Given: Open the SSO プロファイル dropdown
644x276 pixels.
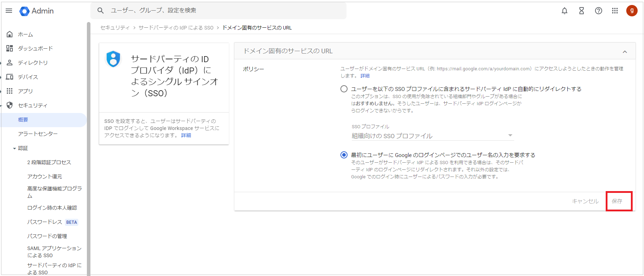Looking at the screenshot, I should click(x=433, y=136).
